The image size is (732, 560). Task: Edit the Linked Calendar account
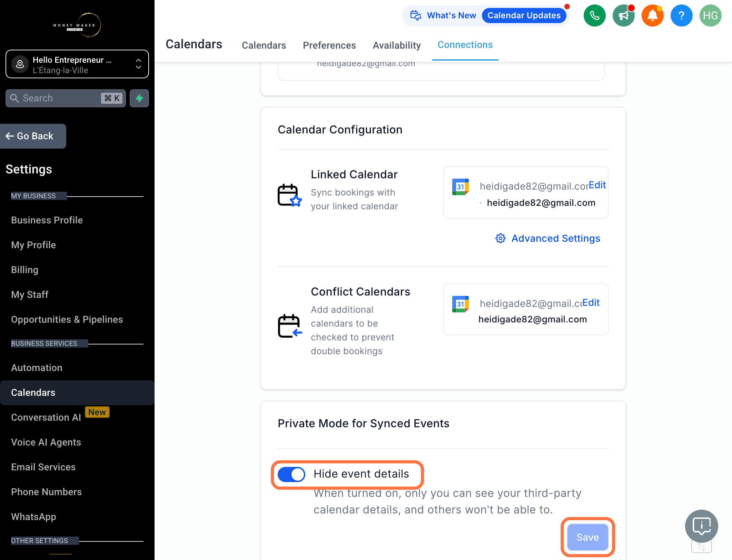point(597,185)
